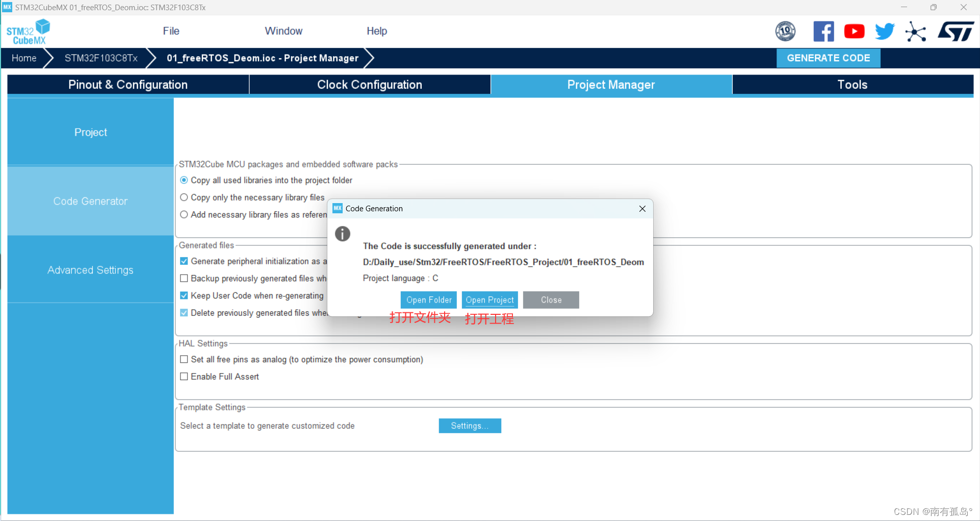
Task: Click Close button in Code Generation dialog
Action: pyautogui.click(x=551, y=300)
